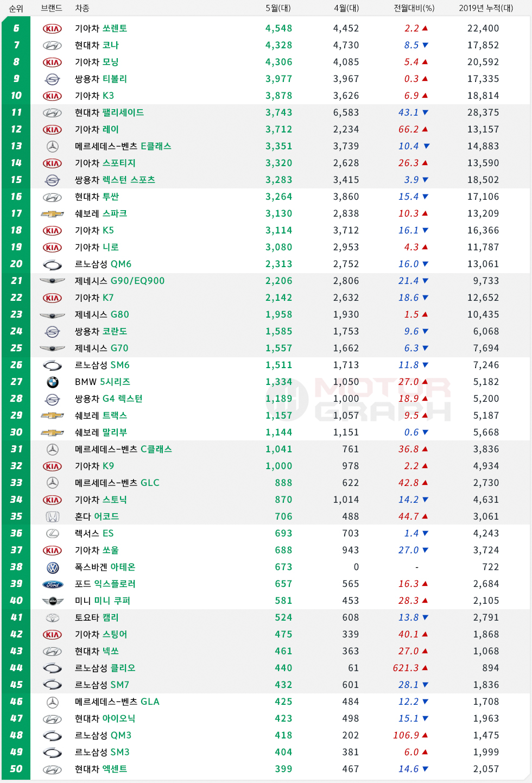The height and width of the screenshot is (783, 532).
Task: Click the Honda logo in row 35
Action: [x=53, y=517]
